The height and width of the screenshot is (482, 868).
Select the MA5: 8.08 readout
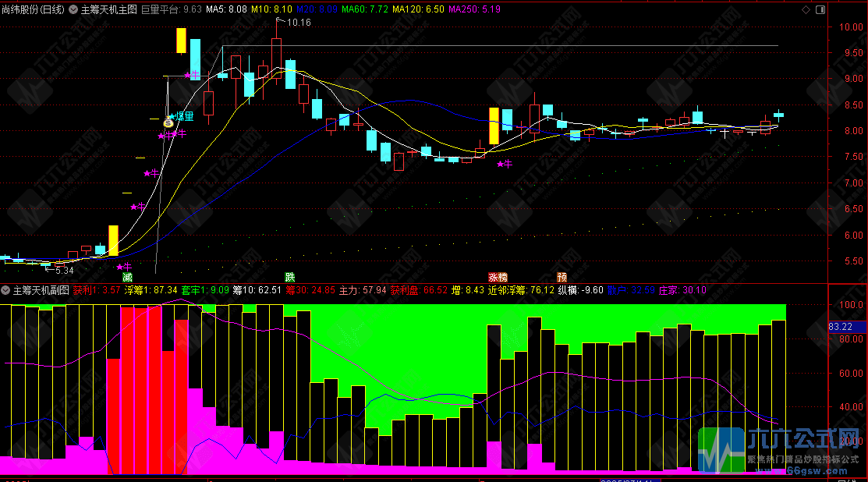tap(226, 9)
